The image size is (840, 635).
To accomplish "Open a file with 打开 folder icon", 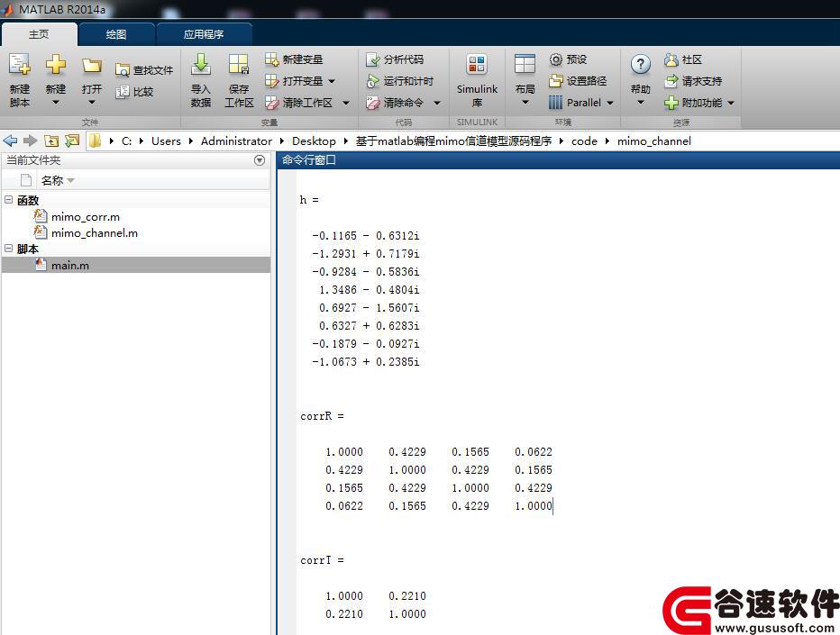I will point(92,66).
